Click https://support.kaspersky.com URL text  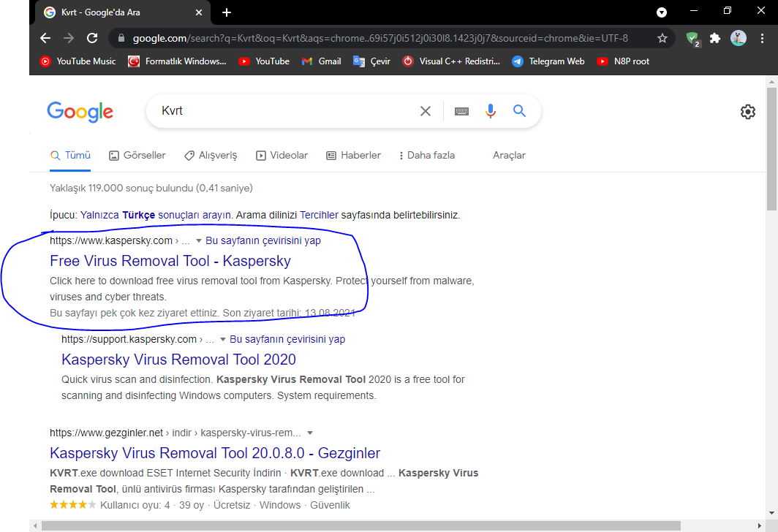(129, 339)
